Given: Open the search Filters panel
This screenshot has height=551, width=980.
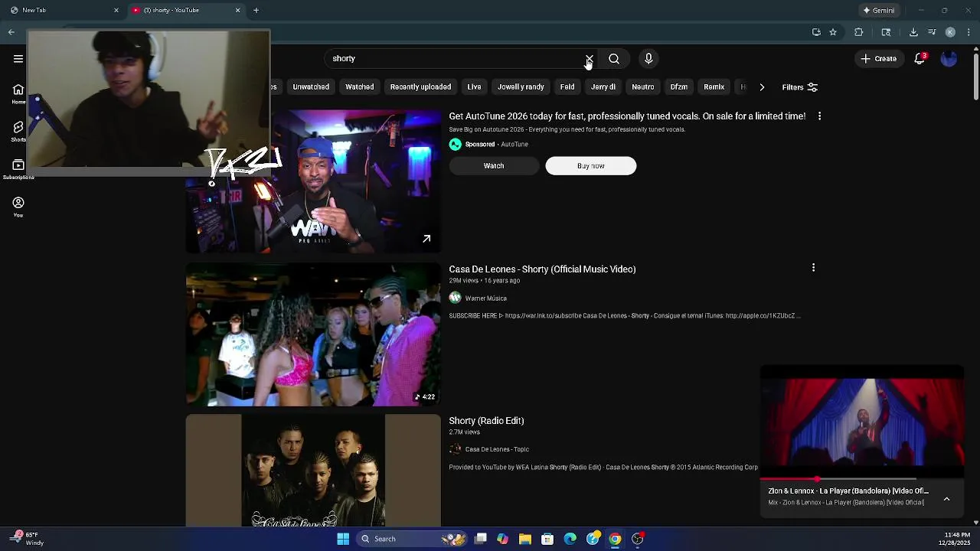Looking at the screenshot, I should point(800,87).
